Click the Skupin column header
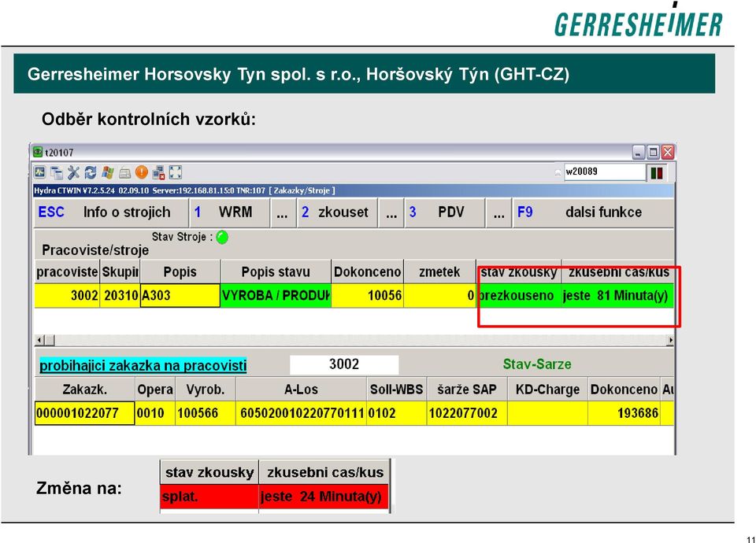 (120, 272)
